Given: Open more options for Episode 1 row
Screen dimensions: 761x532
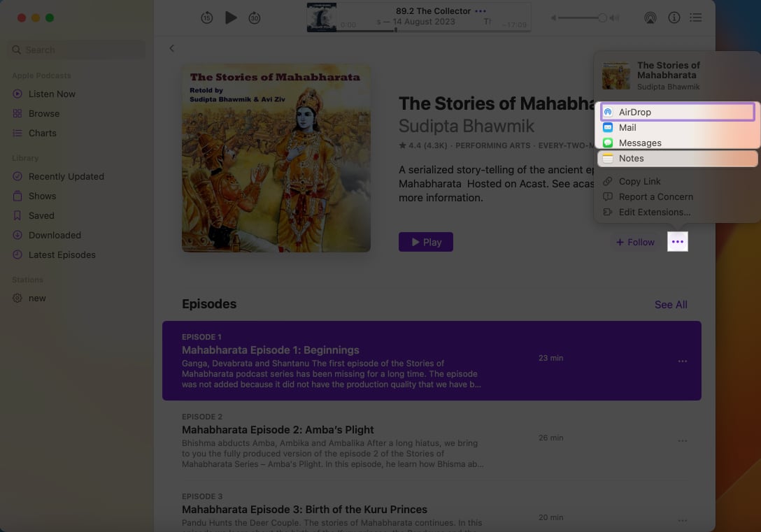Looking at the screenshot, I should 683,361.
